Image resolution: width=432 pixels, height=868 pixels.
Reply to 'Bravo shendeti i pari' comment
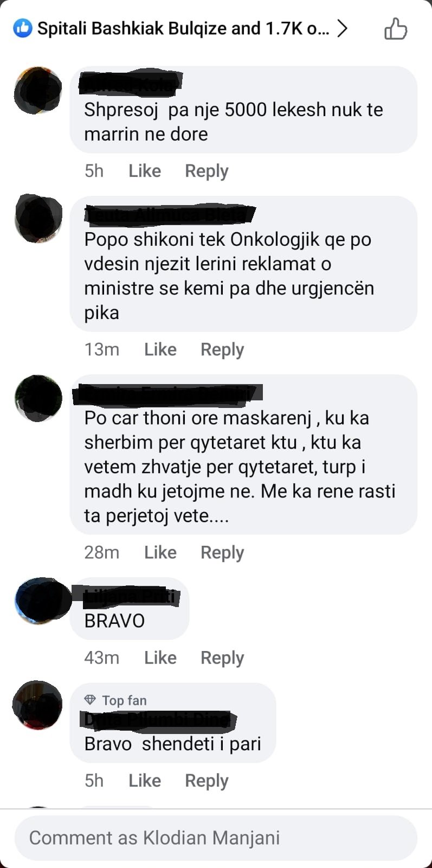(207, 781)
